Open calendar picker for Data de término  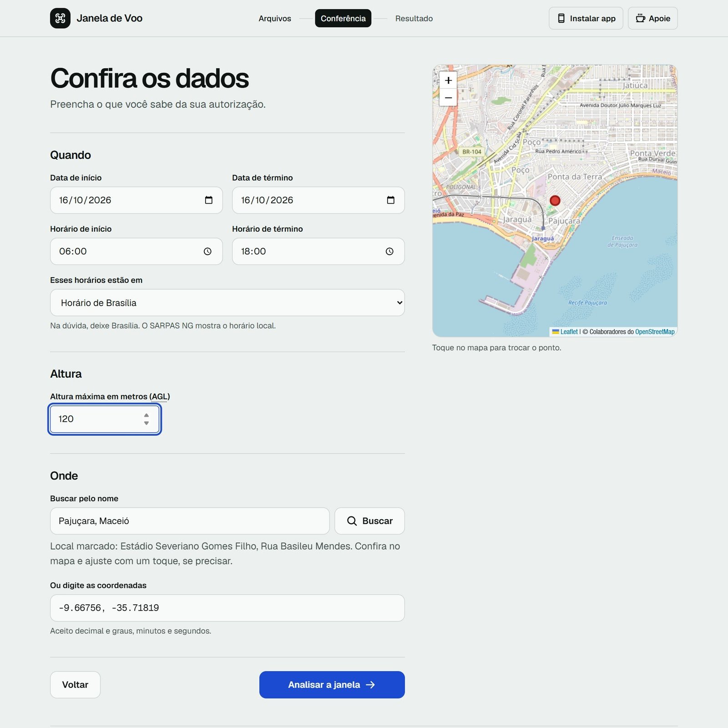[x=391, y=200]
